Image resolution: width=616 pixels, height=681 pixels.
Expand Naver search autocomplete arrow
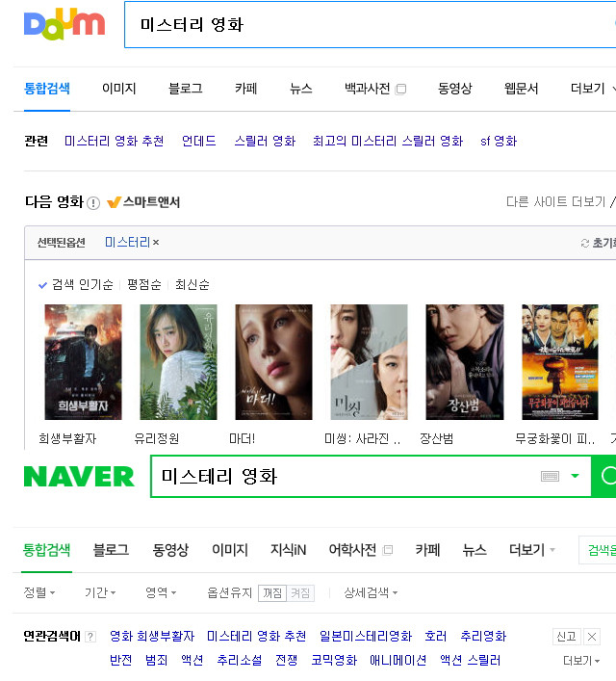575,476
